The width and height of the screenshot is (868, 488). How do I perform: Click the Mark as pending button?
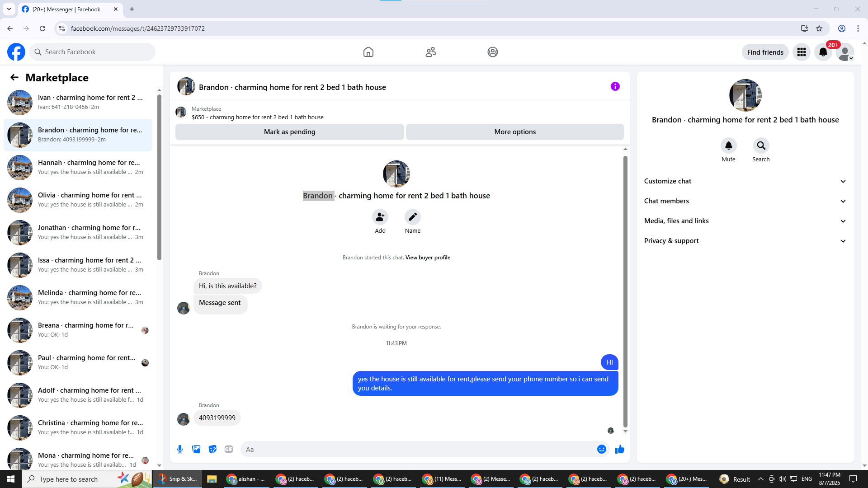pos(289,132)
